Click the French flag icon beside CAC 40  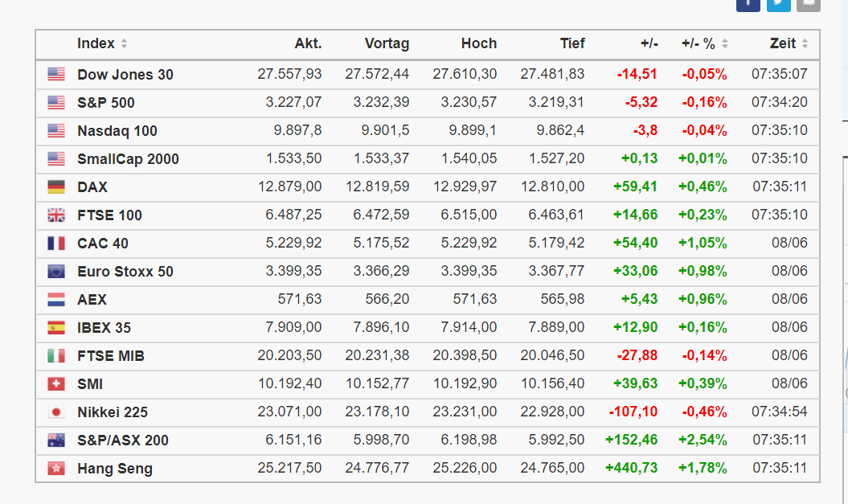(55, 244)
